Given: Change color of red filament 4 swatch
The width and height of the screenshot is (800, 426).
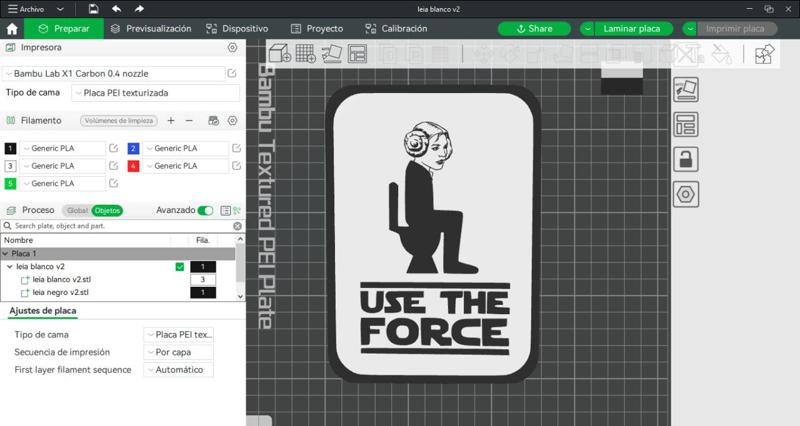Looking at the screenshot, I should 133,166.
